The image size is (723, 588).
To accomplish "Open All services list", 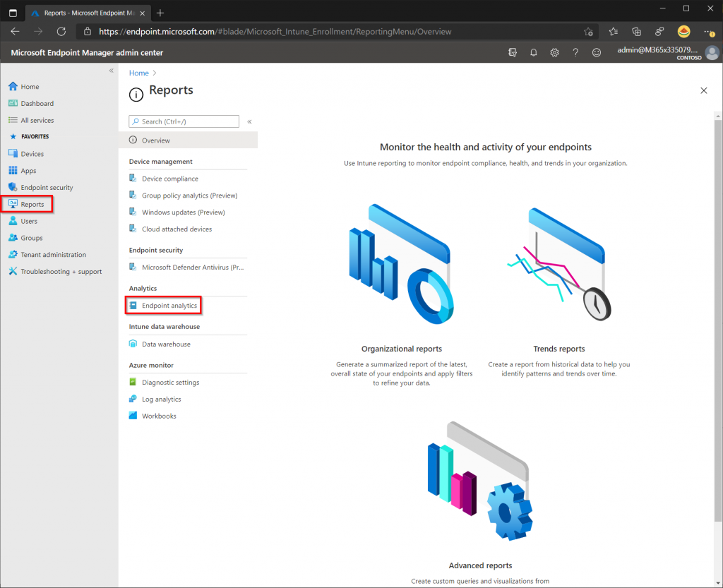I will tap(31, 120).
